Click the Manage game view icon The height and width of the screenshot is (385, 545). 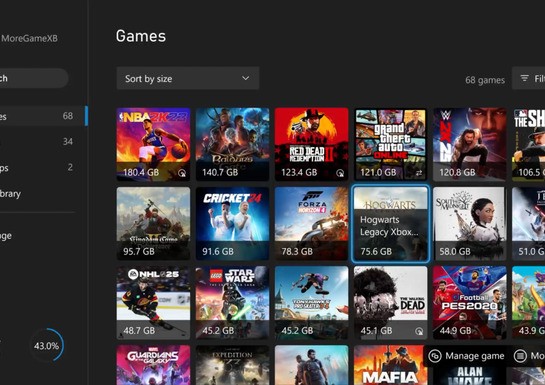435,356
